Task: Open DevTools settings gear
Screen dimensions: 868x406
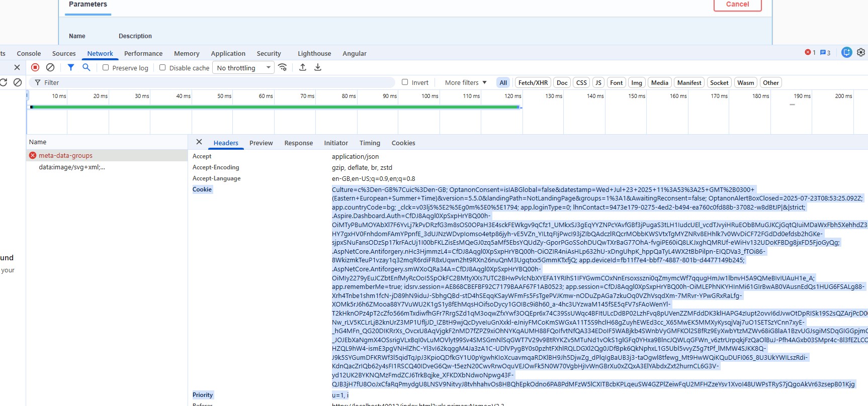Action: [861, 52]
